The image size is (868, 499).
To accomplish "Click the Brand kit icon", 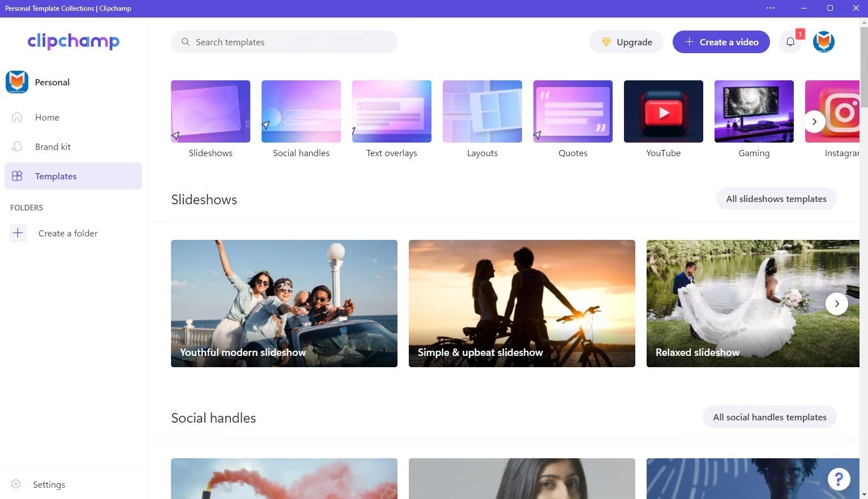I will click(17, 147).
